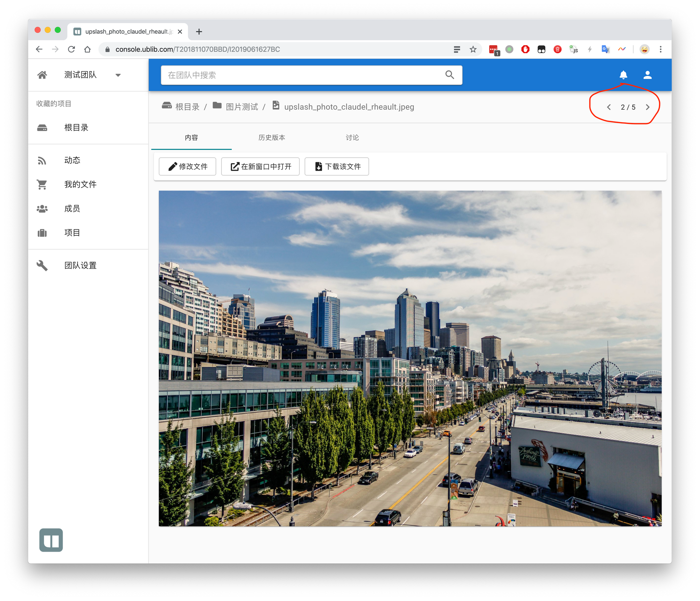Click the 在新窗口中打开 button
Viewport: 700px width, 601px height.
pos(260,166)
